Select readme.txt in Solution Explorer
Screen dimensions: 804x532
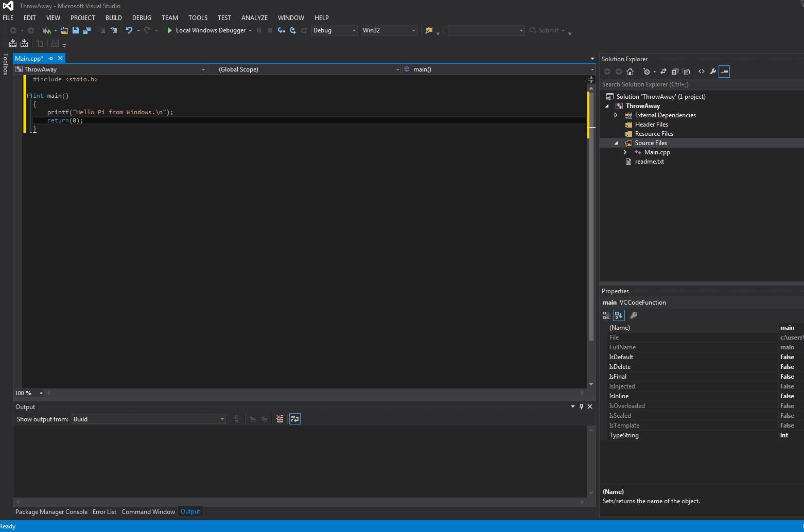[649, 162]
